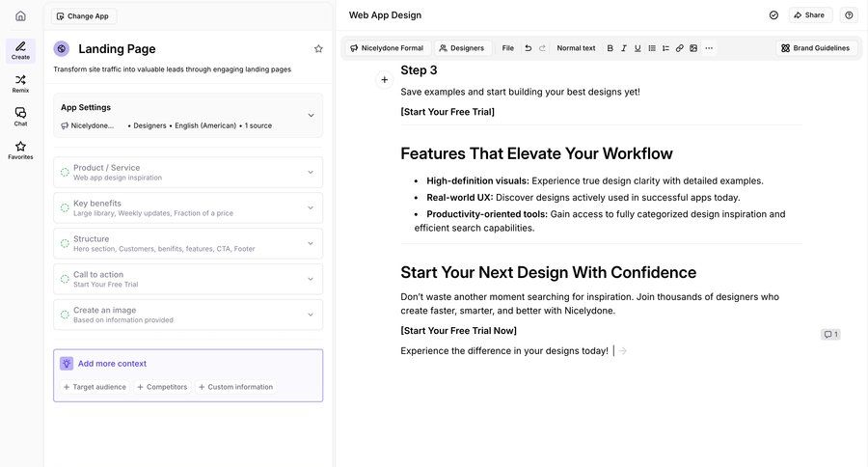This screenshot has width=868, height=467.
Task: Click the Home icon in the sidebar
Action: click(x=20, y=15)
